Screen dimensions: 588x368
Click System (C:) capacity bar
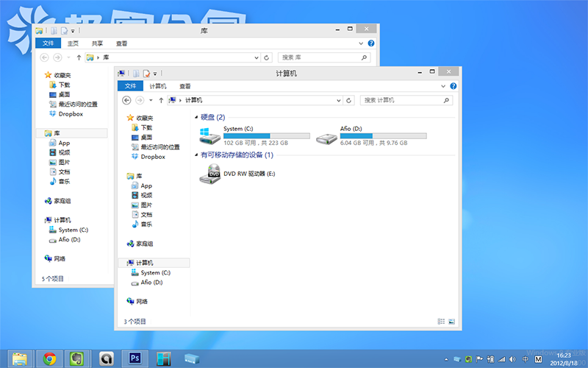point(267,135)
